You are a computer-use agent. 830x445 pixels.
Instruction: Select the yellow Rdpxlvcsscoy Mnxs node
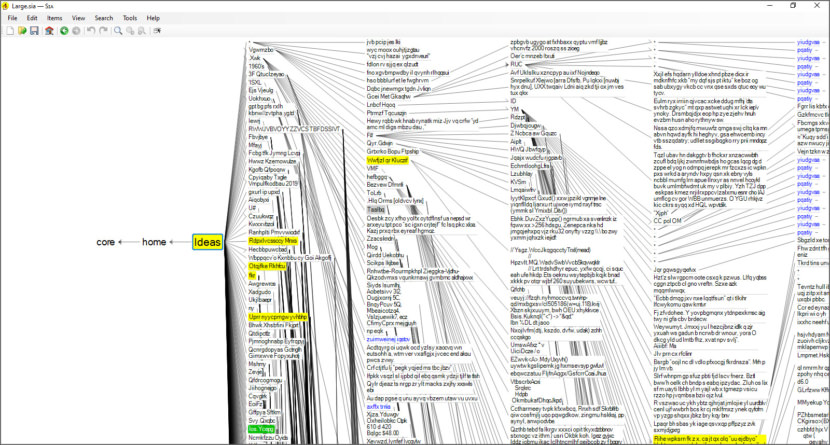click(x=273, y=241)
